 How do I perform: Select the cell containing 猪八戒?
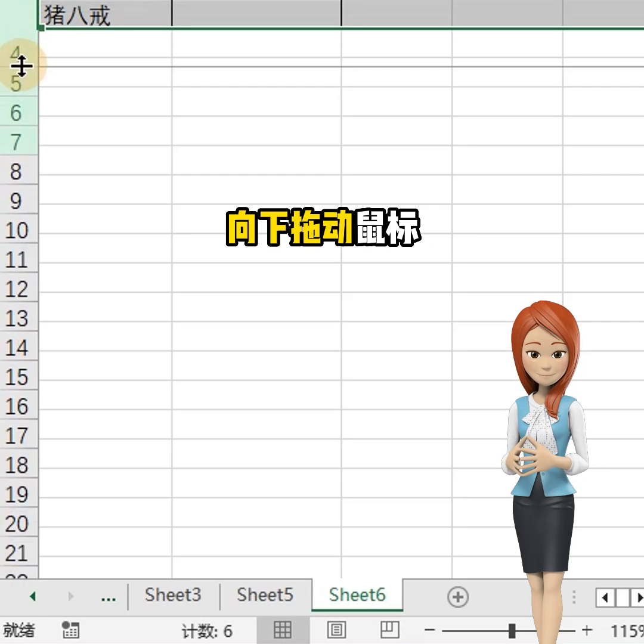[105, 14]
